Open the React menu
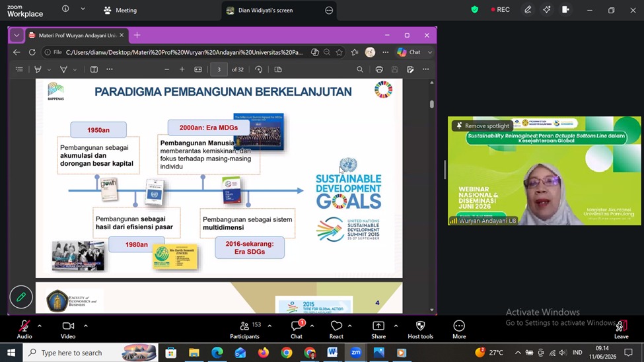This screenshot has width=644, height=362. click(336, 330)
